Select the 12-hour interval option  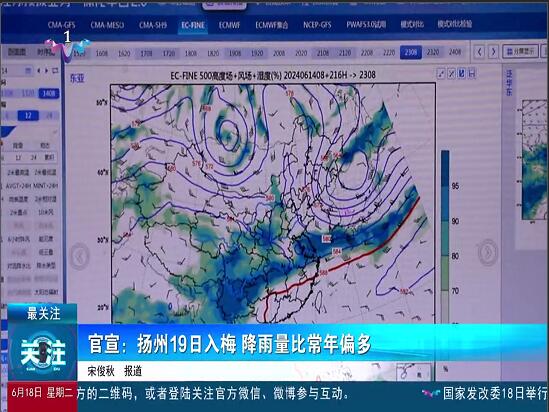(28, 116)
